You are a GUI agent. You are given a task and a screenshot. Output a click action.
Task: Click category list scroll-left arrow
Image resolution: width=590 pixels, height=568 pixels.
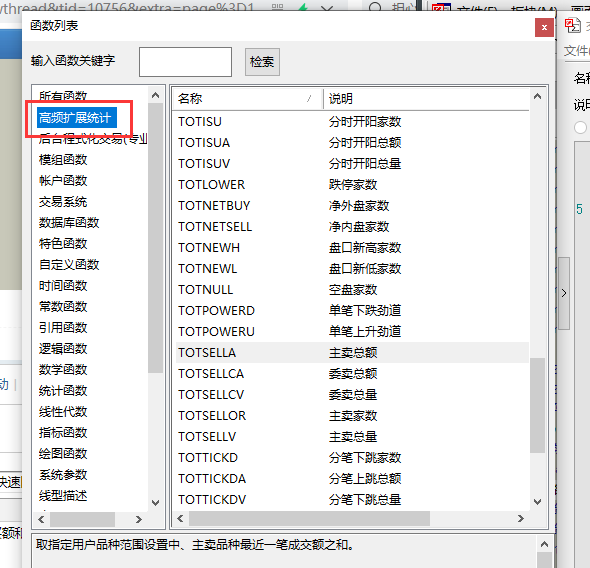tap(41, 519)
